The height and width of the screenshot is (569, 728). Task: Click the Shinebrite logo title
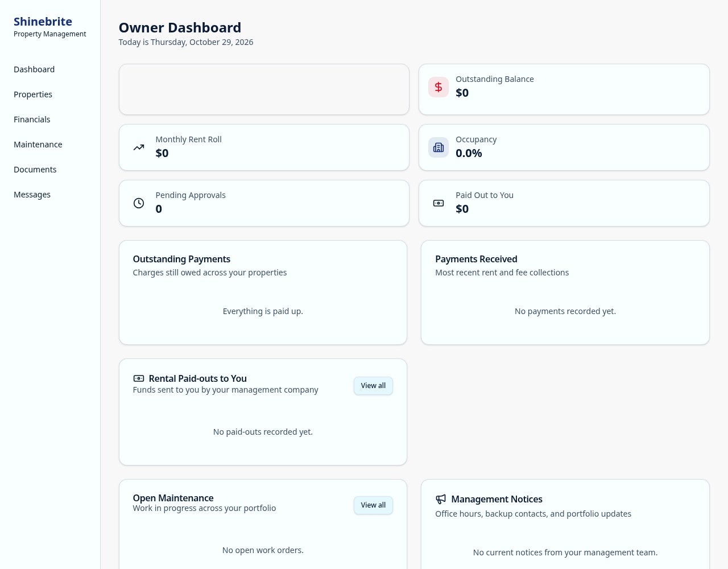[43, 22]
